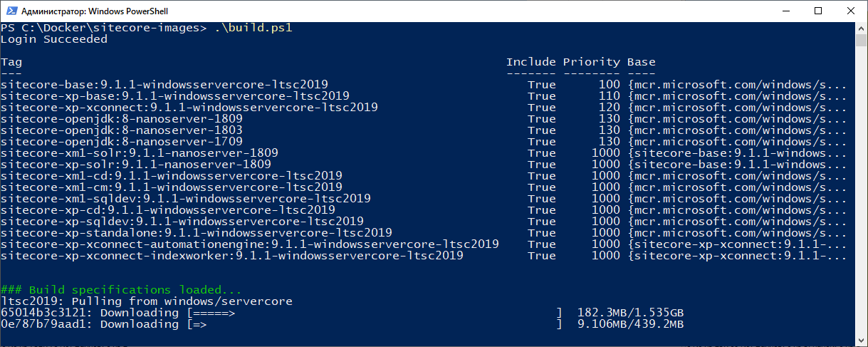Maximize the PowerShell window
The height and width of the screenshot is (347, 868).
point(818,11)
